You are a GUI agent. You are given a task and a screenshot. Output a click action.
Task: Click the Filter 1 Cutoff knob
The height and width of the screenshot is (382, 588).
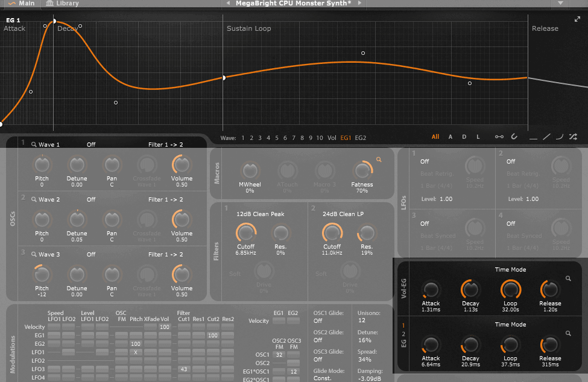[x=245, y=232]
